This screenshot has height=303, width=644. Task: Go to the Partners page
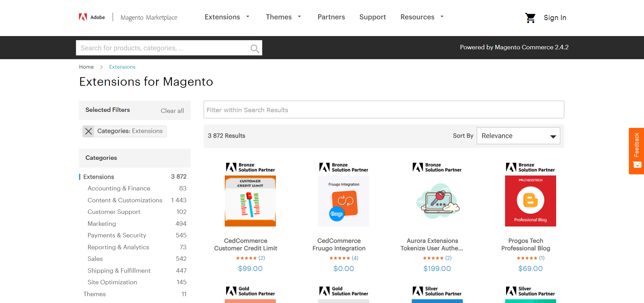coord(331,17)
